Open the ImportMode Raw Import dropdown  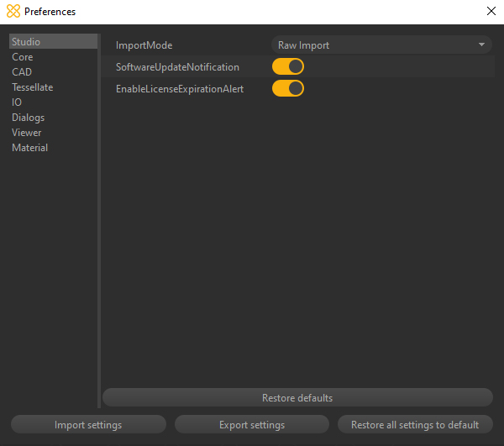click(x=381, y=45)
